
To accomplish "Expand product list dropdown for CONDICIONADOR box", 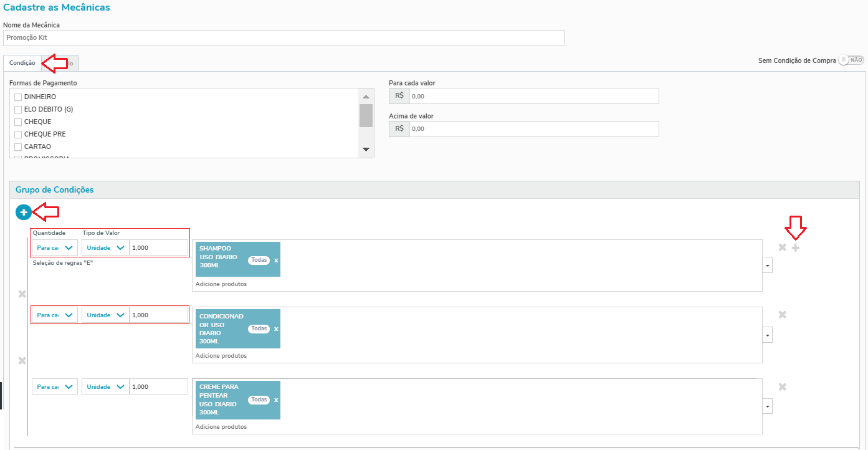I will coord(768,335).
